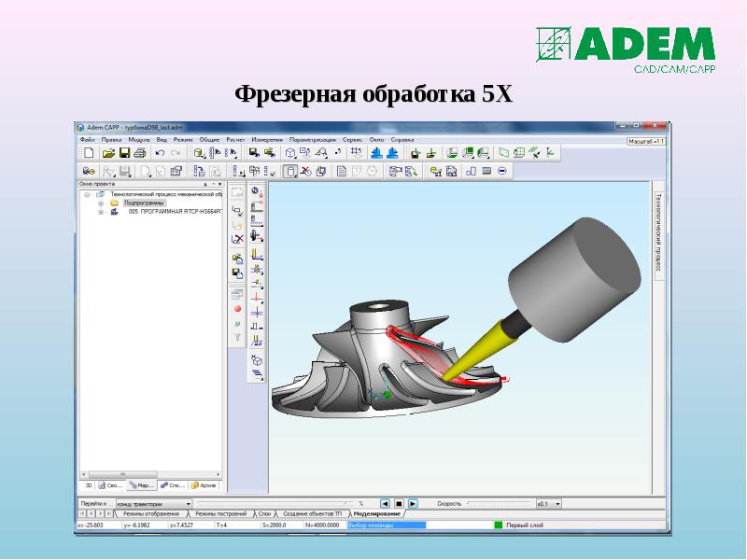This screenshot has width=747, height=560.
Task: Collapse the Технологический процесс root node
Action: [x=87, y=194]
